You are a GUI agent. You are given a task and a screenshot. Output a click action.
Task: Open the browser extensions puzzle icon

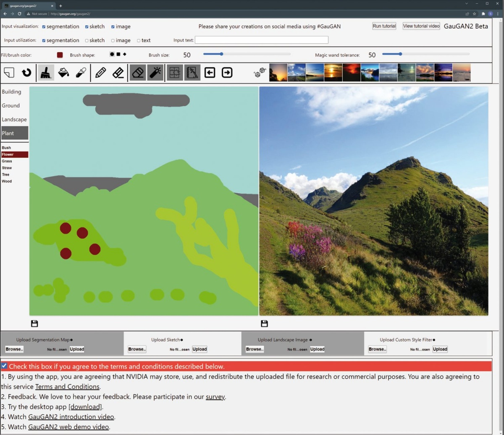483,14
